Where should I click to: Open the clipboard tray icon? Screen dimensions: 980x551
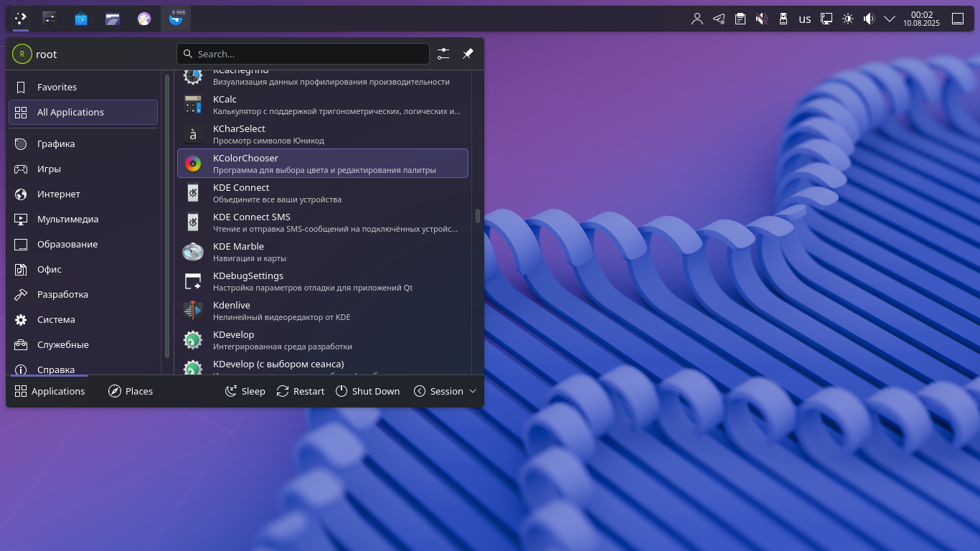[x=740, y=19]
